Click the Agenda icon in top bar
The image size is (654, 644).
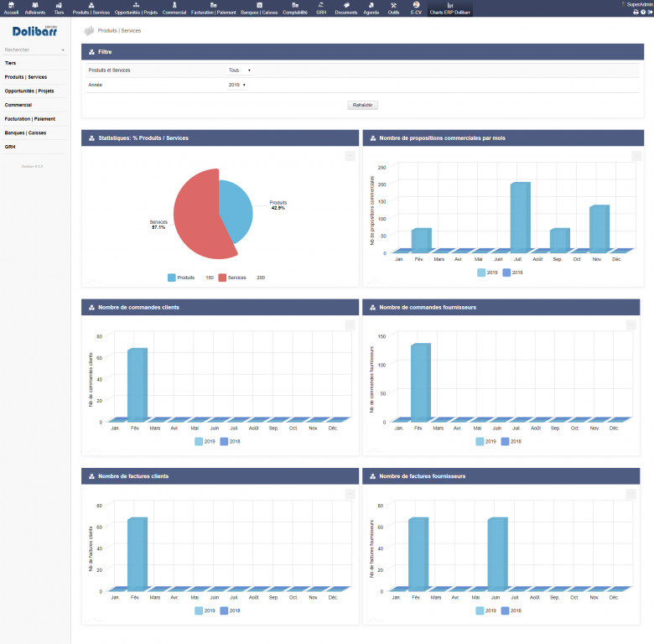coord(371,6)
